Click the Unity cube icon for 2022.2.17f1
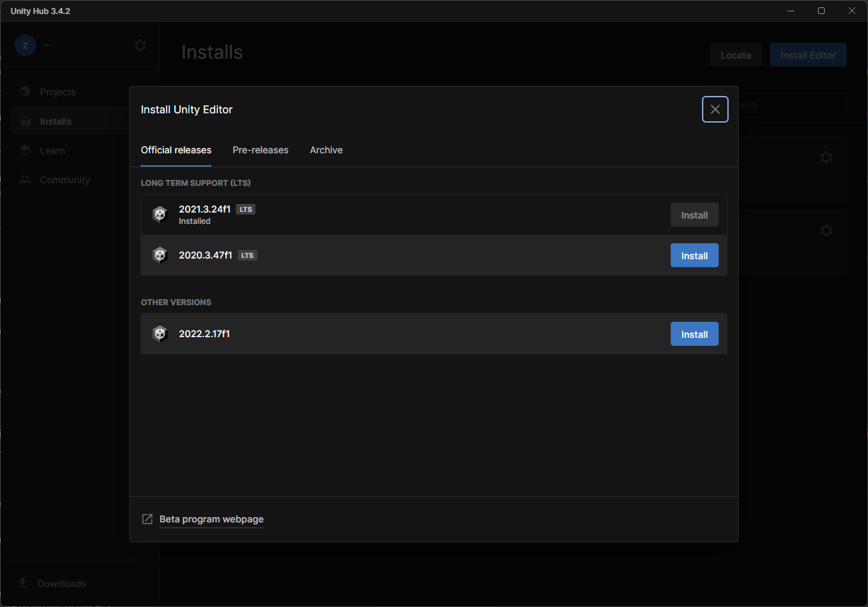The image size is (868, 607). 159,334
